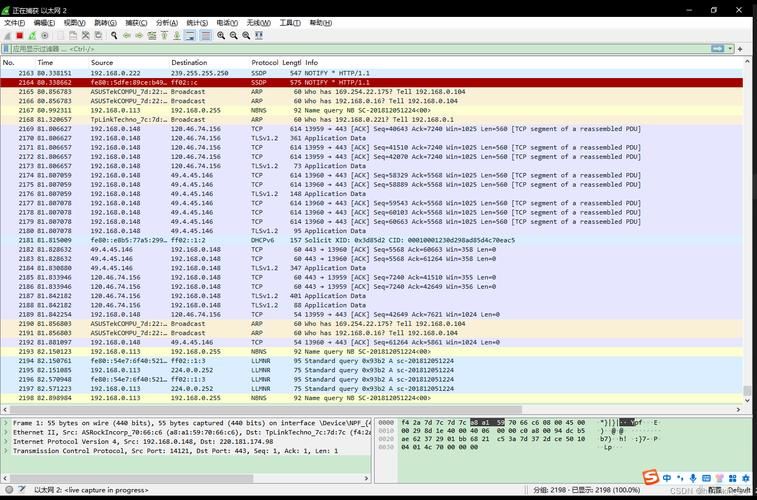Image resolution: width=757 pixels, height=500 pixels.
Task: Stop capture with the red square button
Action: click(20, 35)
